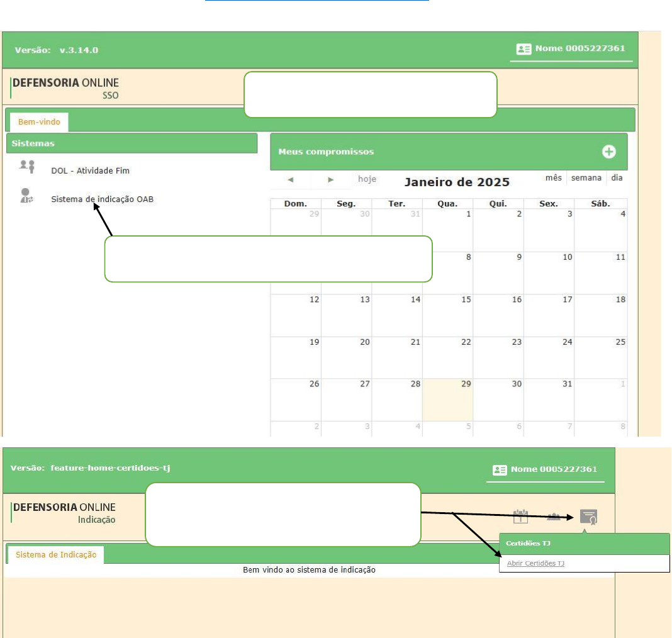Click the group people icon in Indicação toolbar

click(554, 517)
